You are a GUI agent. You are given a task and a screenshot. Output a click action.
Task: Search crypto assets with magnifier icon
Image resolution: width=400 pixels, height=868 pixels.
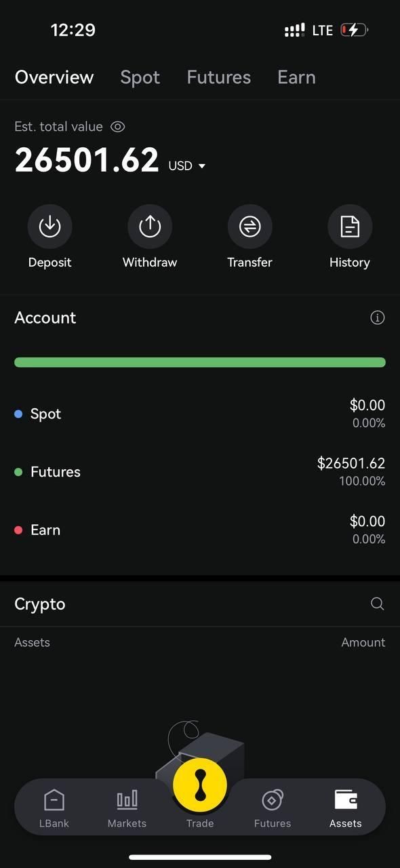tap(378, 604)
